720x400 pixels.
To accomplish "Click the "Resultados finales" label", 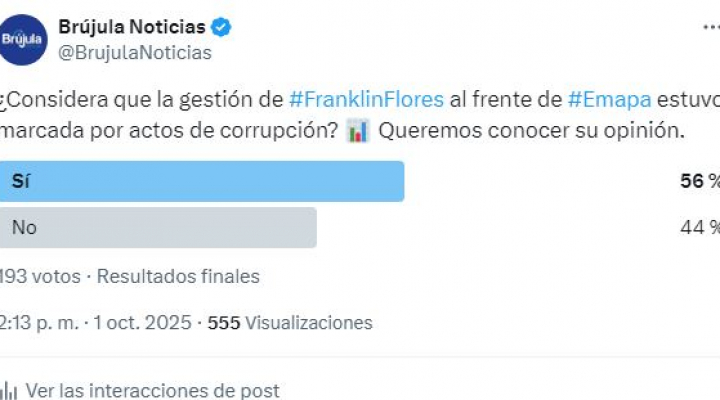I will click(178, 276).
